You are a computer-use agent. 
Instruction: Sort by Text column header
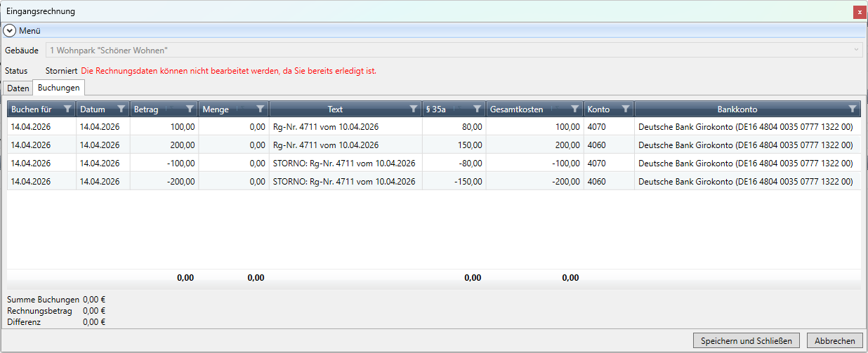(335, 109)
